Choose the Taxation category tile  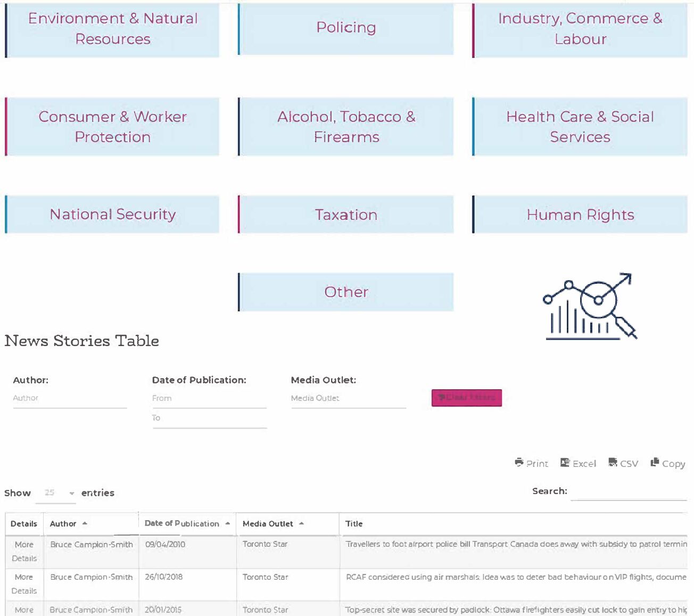[x=346, y=215]
